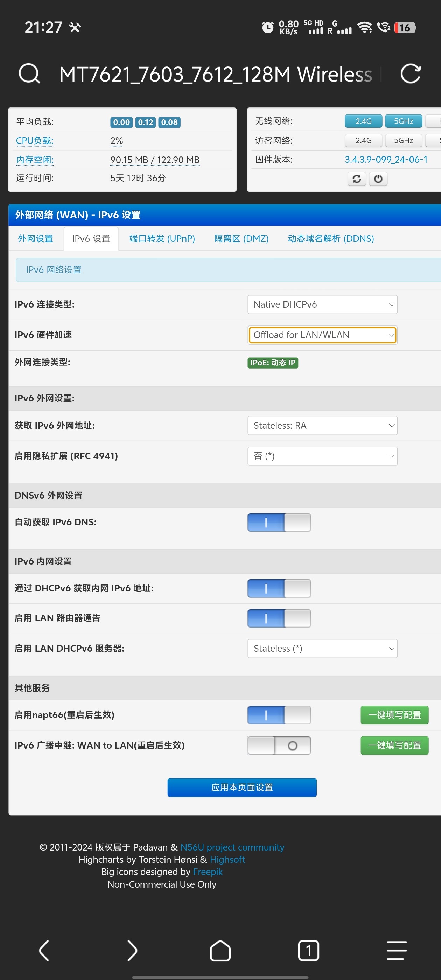
Task: Enable IPv6 广播中继 WAN to LAN switch
Action: pos(279,745)
